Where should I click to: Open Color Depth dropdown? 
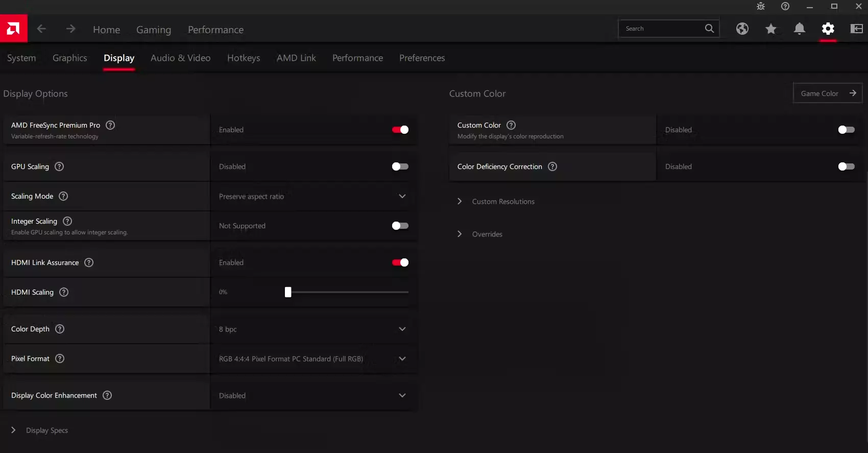click(314, 329)
